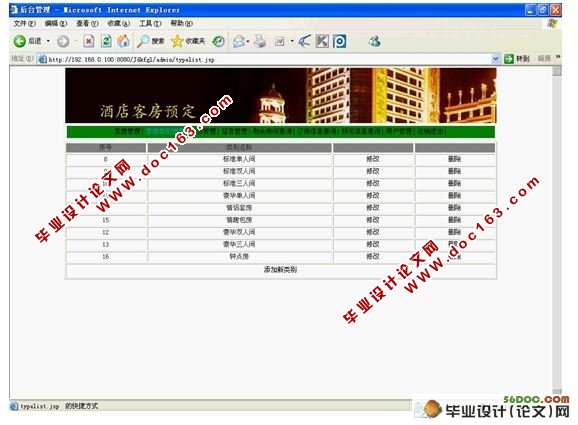Open the Back button history dropdown arrow

pyautogui.click(x=48, y=41)
